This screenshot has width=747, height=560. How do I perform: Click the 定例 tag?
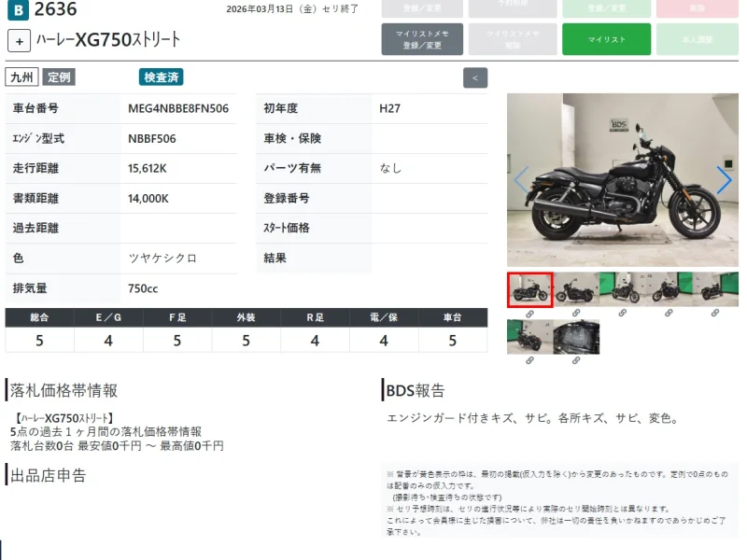[x=59, y=77]
